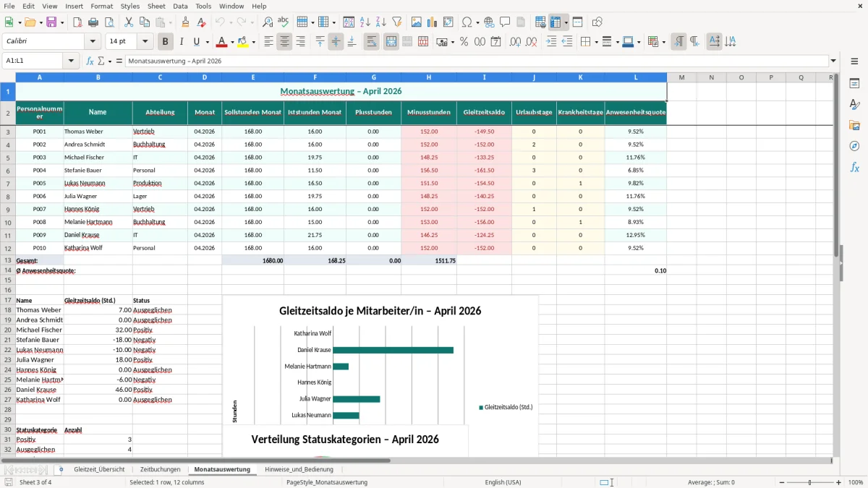Open the Font Name dropdown
Viewport: 868px width, 488px height.
(x=92, y=42)
